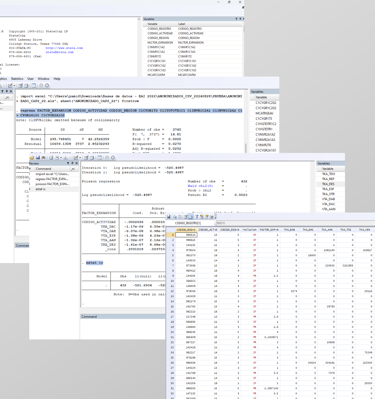The image size is (375, 399).
Task: Click the highlighted 'estat ic' command in results
Action: [x=95, y=263]
